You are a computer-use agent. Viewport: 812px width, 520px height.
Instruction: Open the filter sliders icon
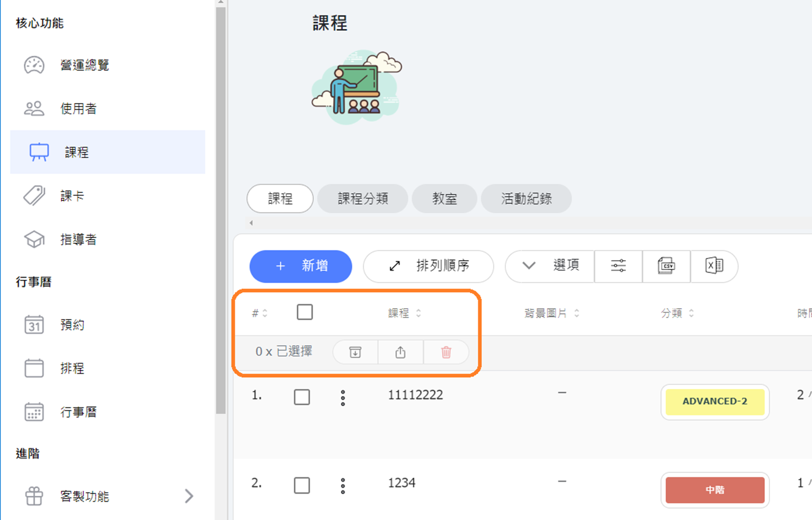pyautogui.click(x=618, y=266)
